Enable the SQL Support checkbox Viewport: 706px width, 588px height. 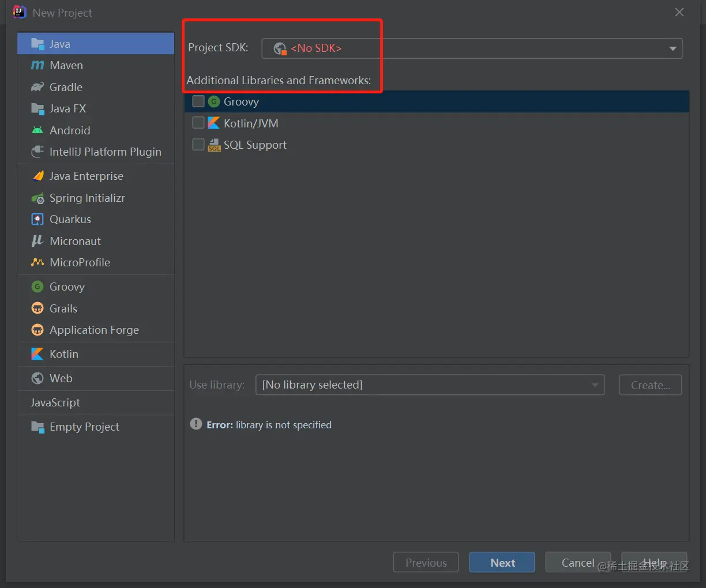click(x=198, y=145)
